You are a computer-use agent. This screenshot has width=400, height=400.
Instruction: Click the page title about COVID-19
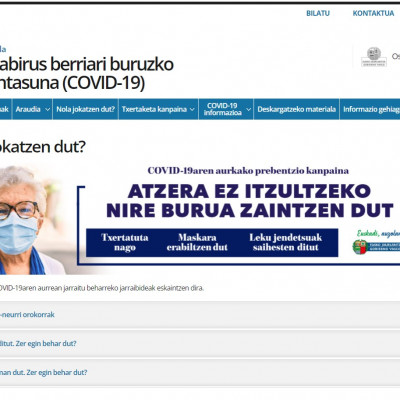(87, 73)
